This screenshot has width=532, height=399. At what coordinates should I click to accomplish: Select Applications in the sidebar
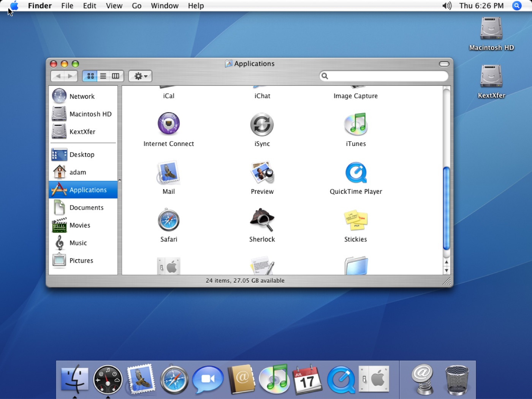[x=83, y=190]
